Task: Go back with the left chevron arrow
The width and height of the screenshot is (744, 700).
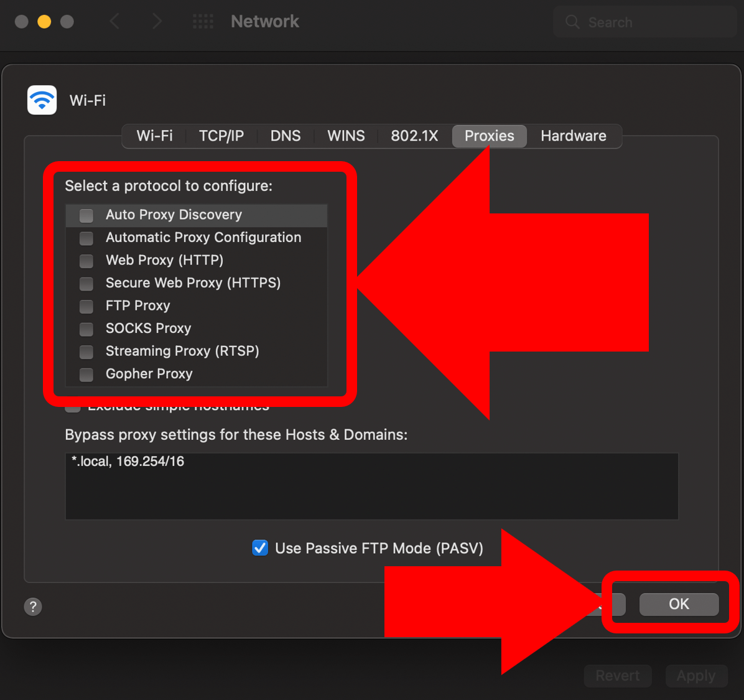Action: click(114, 21)
